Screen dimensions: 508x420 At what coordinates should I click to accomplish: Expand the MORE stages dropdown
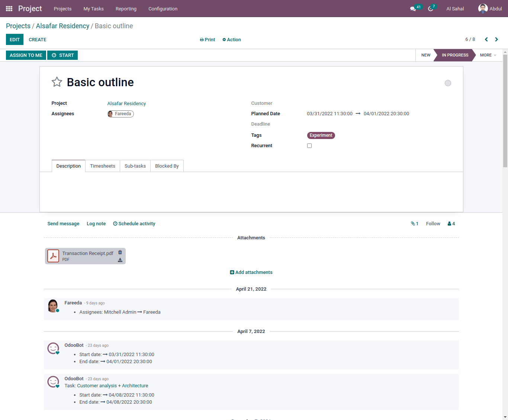point(488,55)
